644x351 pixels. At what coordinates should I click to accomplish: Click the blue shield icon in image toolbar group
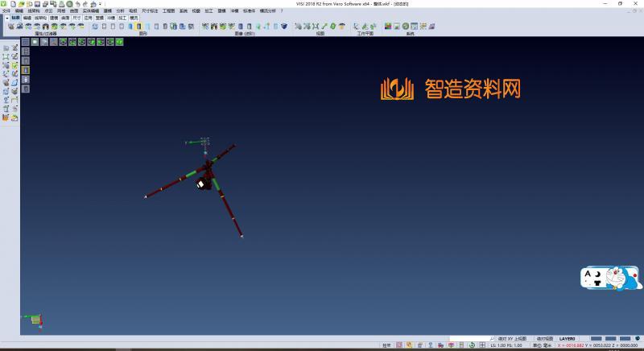click(284, 27)
